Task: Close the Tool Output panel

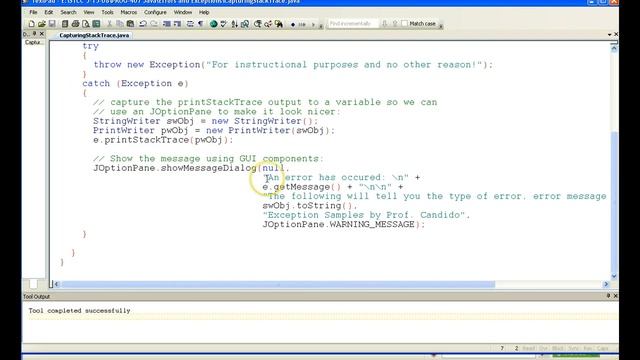Action: [615, 296]
